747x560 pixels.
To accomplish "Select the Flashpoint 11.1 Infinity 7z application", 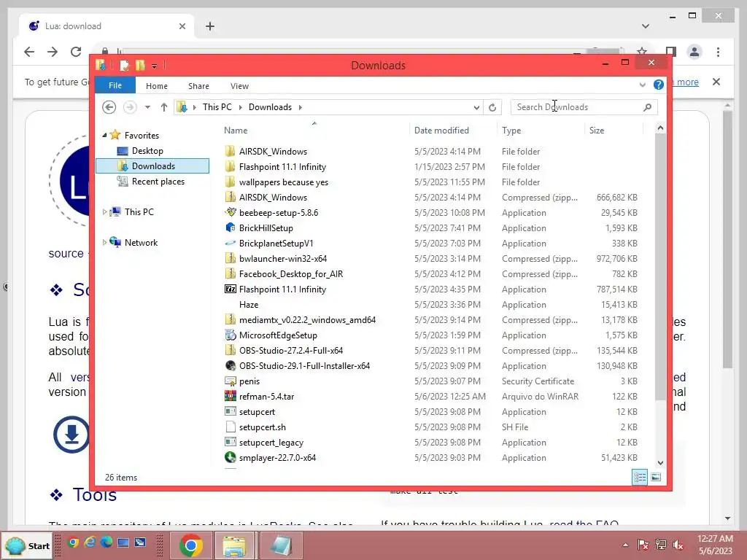I will coord(282,289).
